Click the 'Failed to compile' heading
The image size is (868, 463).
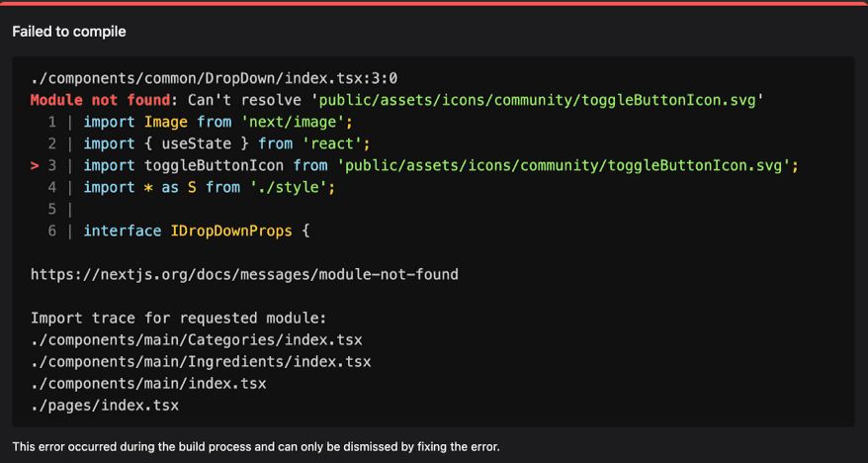(x=69, y=32)
